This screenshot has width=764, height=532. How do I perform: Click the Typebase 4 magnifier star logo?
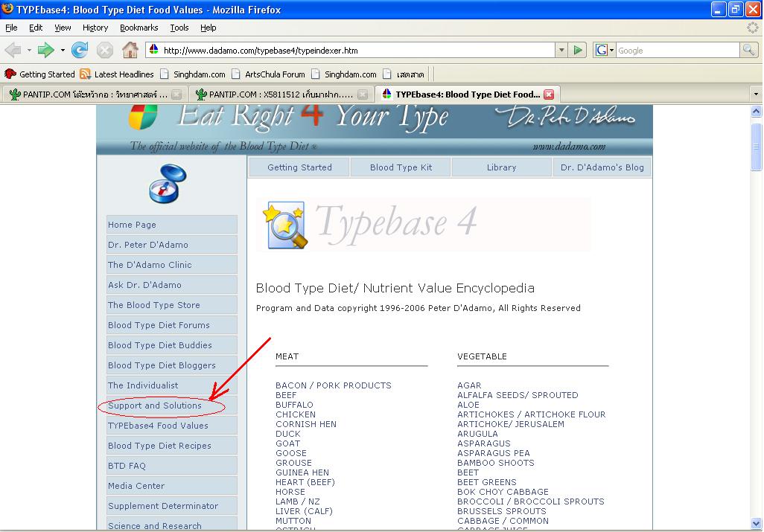tap(285, 225)
